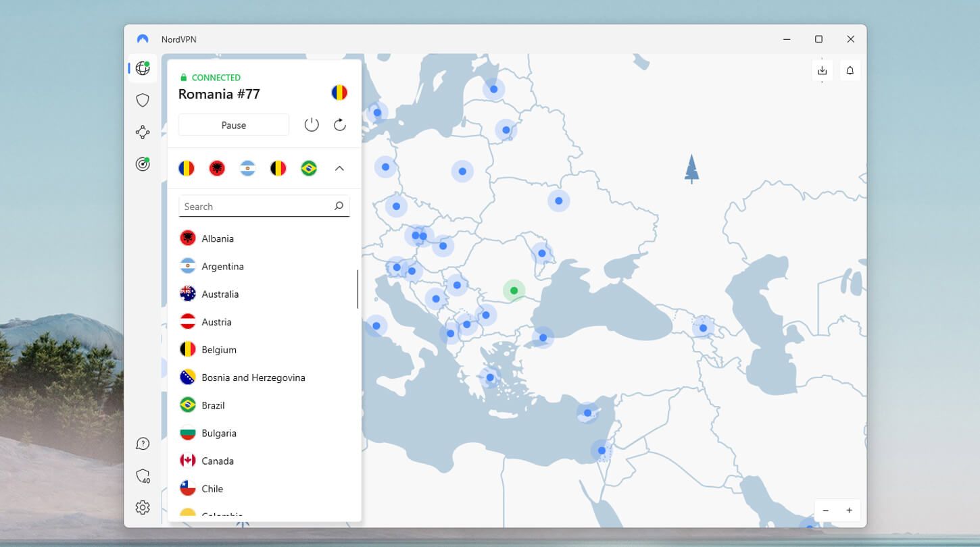
Task: Select Albania flag in recent connections
Action: pyautogui.click(x=217, y=168)
